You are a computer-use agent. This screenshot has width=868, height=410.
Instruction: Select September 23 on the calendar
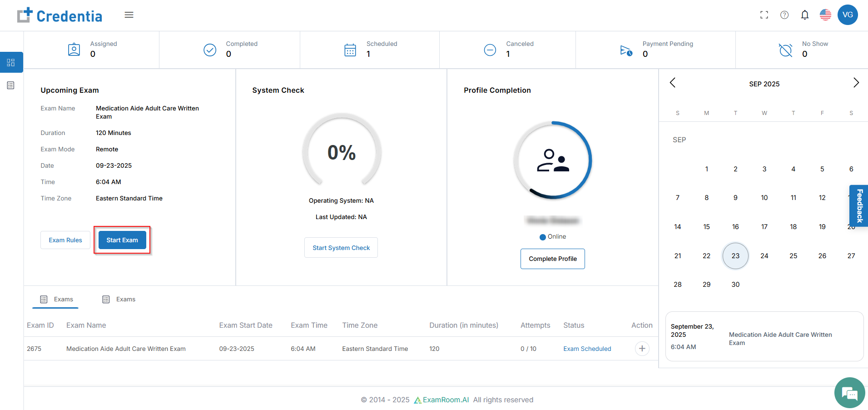[x=735, y=256]
